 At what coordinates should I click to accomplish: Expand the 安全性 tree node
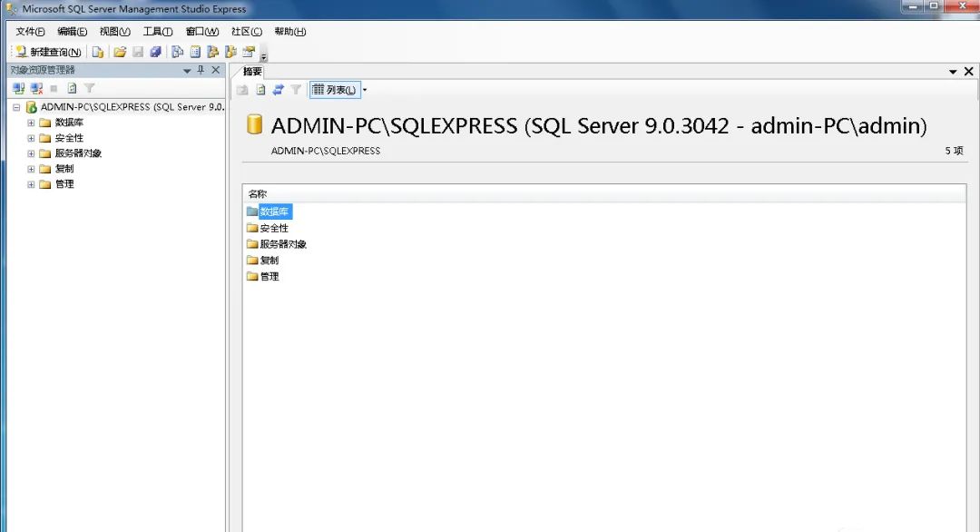click(31, 138)
